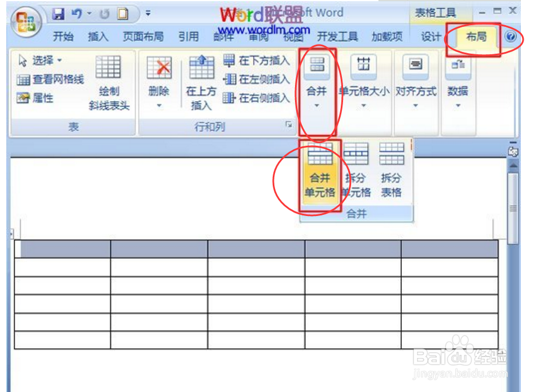
Task: Click 在右侧插入 to insert right
Action: click(256, 98)
